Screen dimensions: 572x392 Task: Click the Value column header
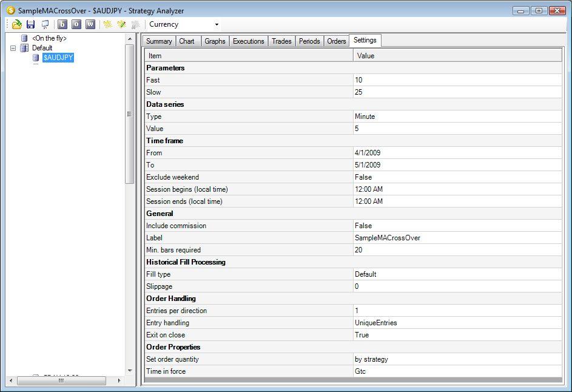(457, 56)
